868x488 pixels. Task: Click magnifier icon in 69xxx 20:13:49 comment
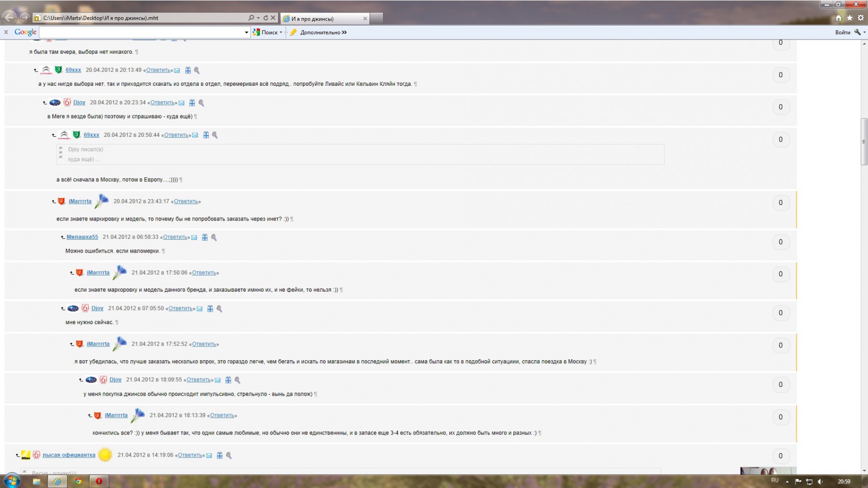click(196, 70)
